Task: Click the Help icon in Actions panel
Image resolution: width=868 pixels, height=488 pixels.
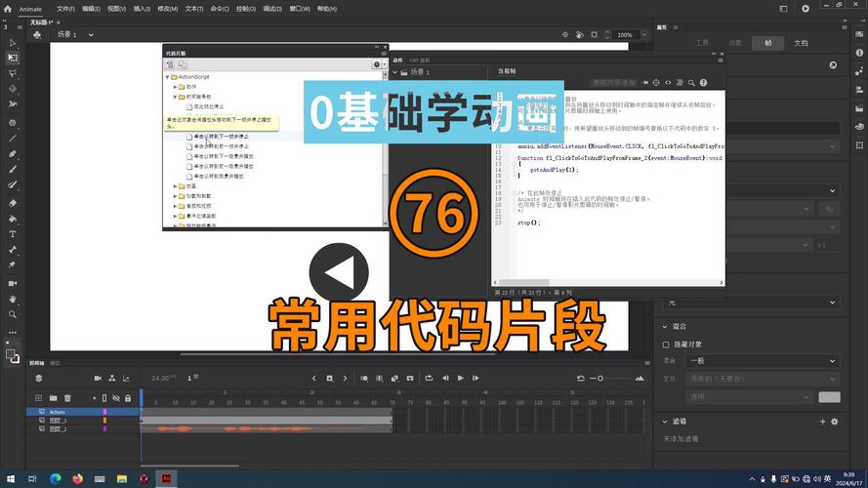Action: [x=704, y=82]
